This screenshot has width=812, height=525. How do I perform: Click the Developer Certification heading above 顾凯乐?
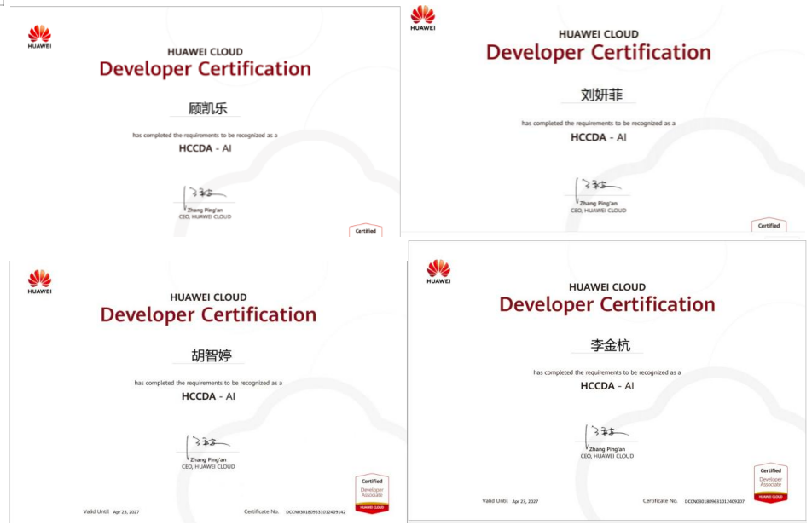pyautogui.click(x=205, y=69)
